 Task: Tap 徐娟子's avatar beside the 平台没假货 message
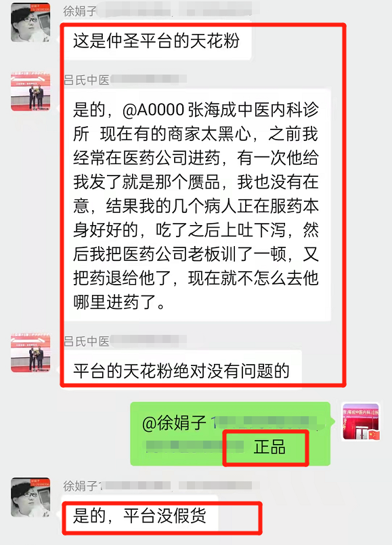click(x=30, y=497)
